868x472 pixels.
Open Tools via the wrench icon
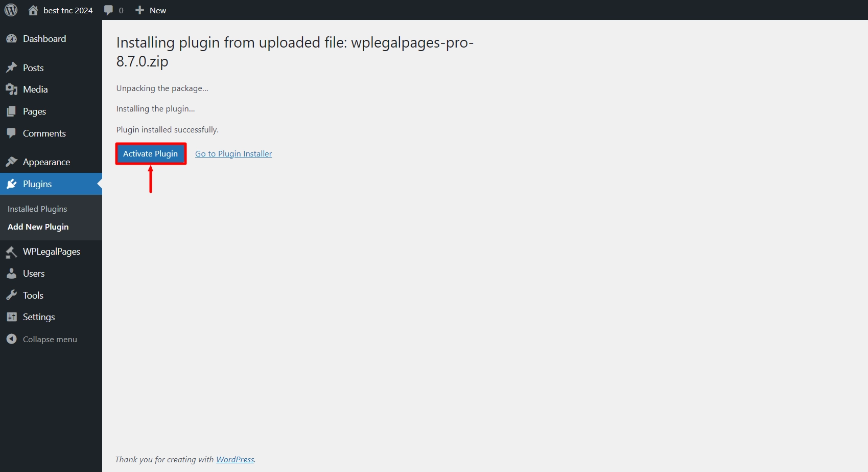pos(12,295)
